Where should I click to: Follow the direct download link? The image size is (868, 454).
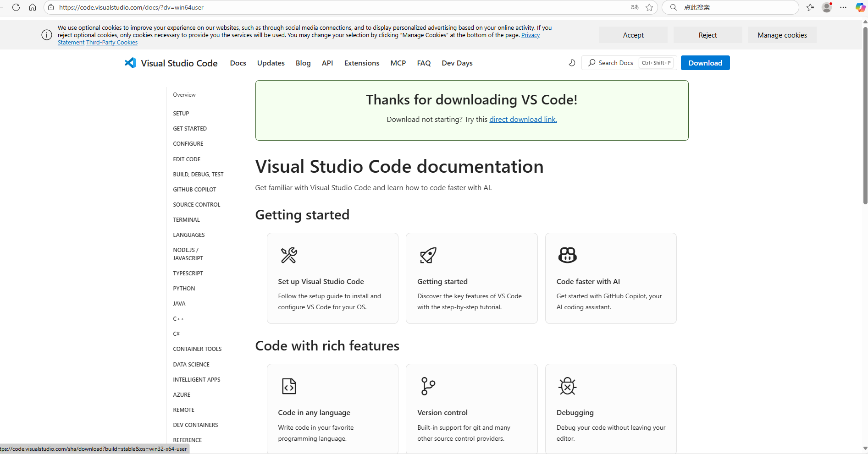[523, 119]
